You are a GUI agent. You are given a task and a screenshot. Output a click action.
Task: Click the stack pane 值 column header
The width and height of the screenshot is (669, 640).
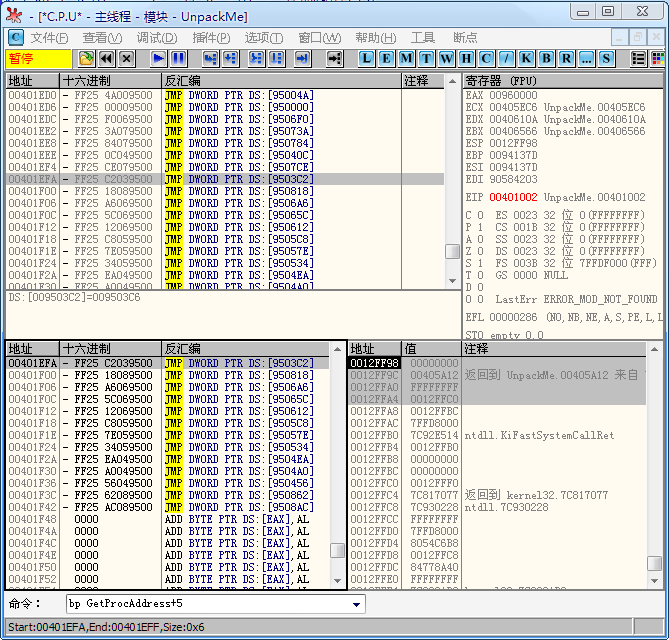431,349
